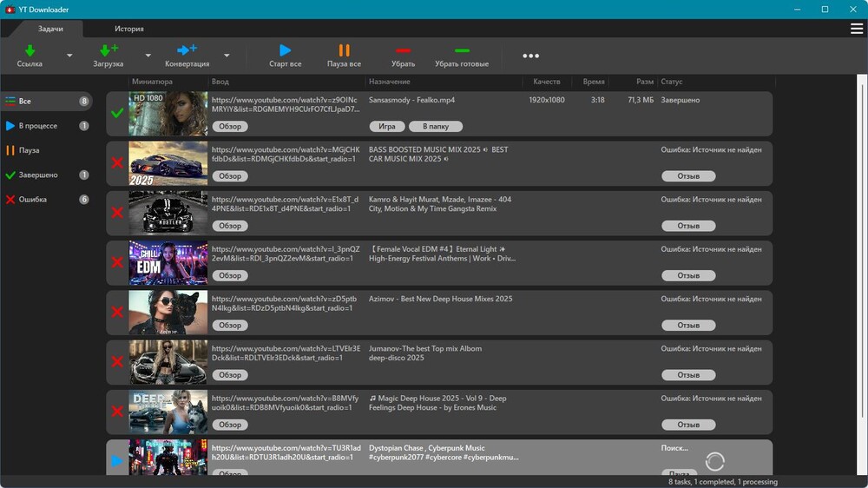868x488 pixels.
Task: Click Отзыв button for Azimov Deep House
Action: [688, 326]
